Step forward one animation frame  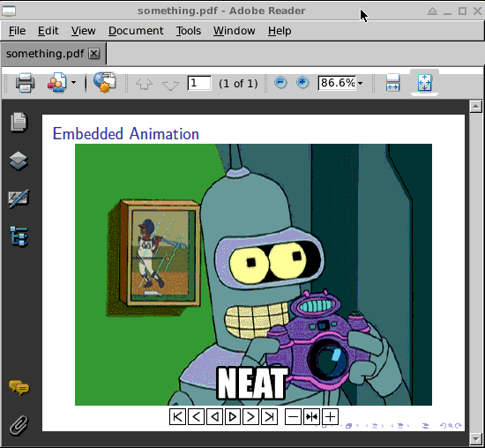point(250,417)
